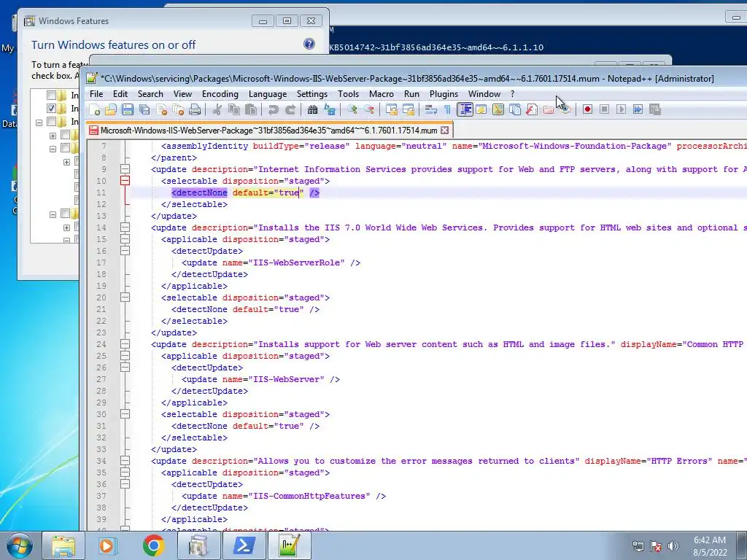Show all characters with the pilcrow icon
The image size is (747, 560).
coord(447,110)
